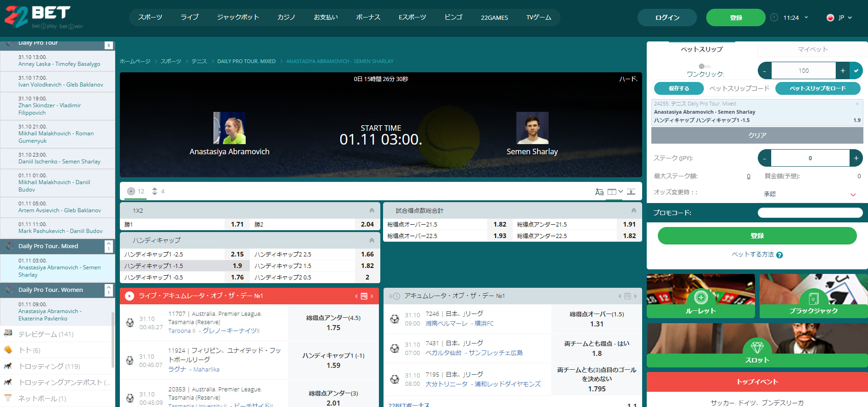Go to next live accumulator

click(372, 296)
